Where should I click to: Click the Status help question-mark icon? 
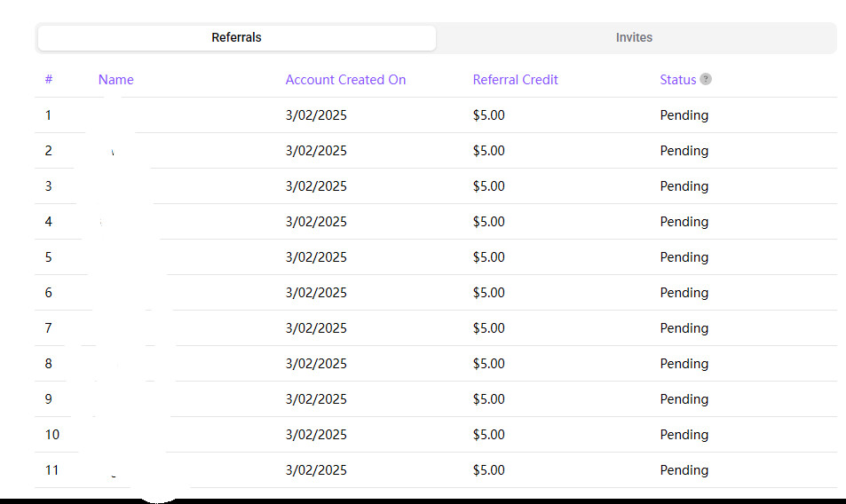[706, 79]
